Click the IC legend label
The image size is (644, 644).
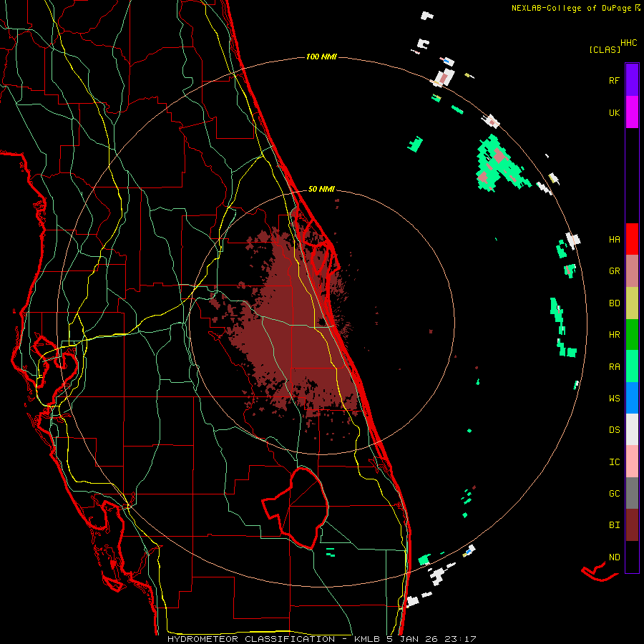click(614, 462)
